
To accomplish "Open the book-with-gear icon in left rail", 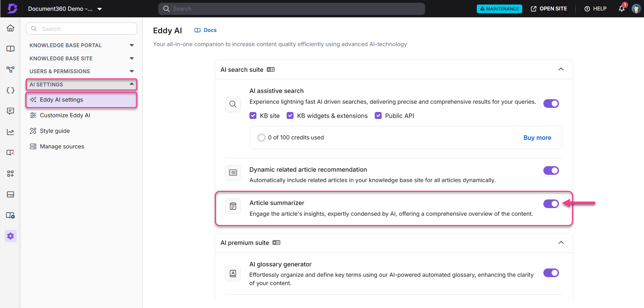I will tap(10, 215).
